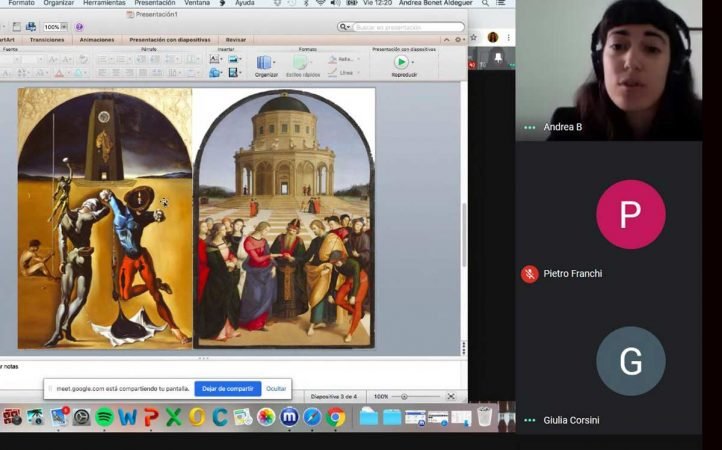Viewport: 722px width, 450px height.
Task: Click the Print icon in PowerPoint toolbar
Action: [x=30, y=27]
